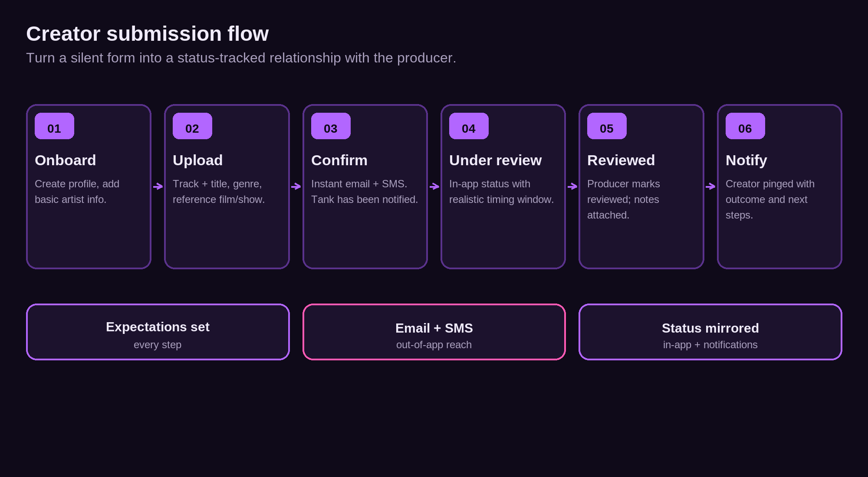Click the Status mirrored heading

click(x=710, y=328)
